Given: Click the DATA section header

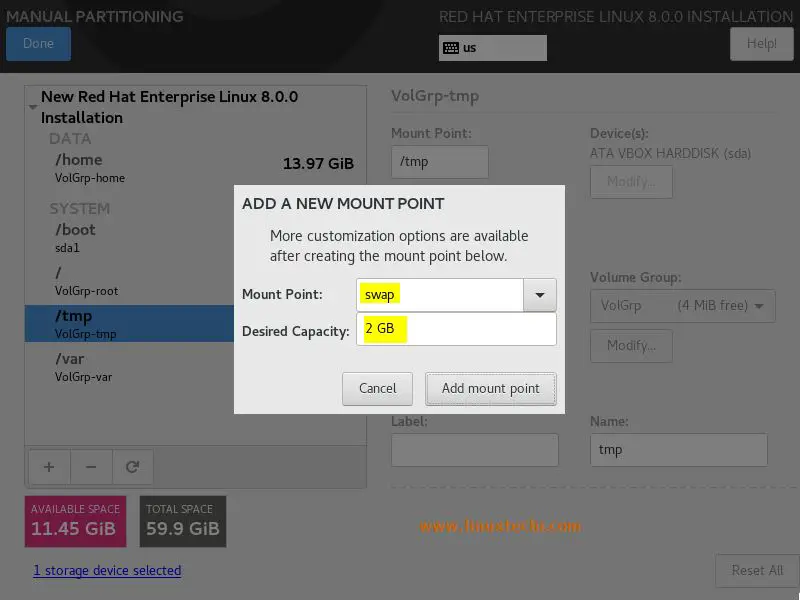Looking at the screenshot, I should coord(70,139).
